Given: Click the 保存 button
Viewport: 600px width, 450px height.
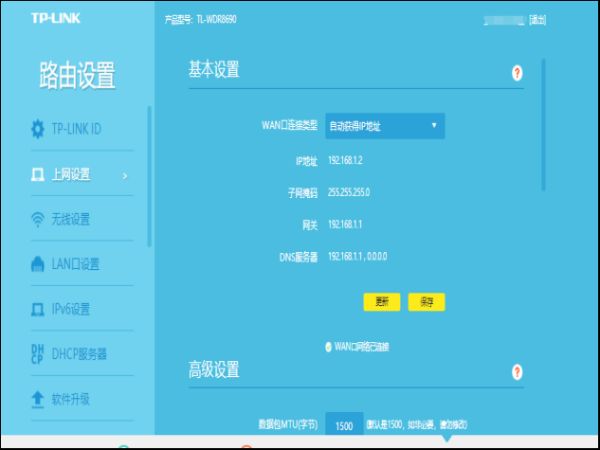Looking at the screenshot, I should click(426, 302).
